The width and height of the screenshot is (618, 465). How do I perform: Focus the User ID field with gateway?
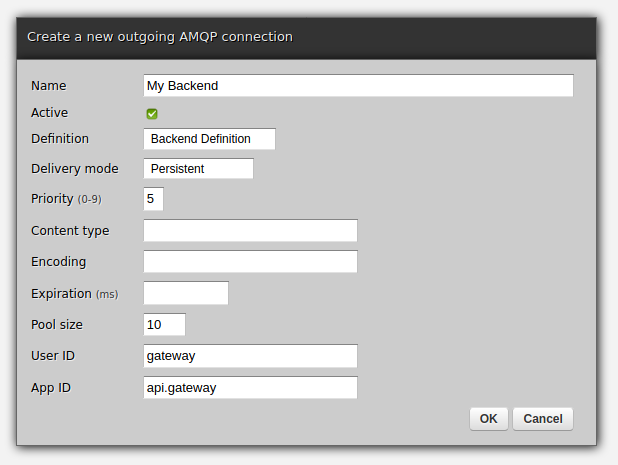pos(250,356)
